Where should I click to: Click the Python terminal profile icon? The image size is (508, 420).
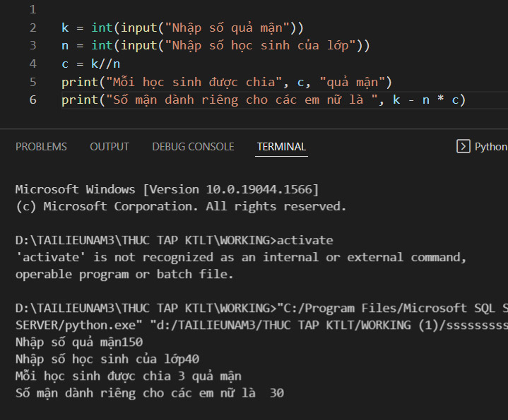tap(463, 147)
